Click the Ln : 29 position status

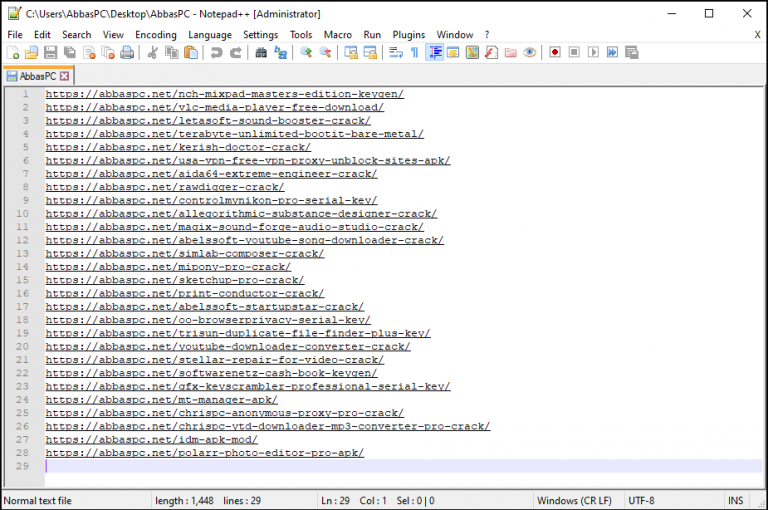pyautogui.click(x=336, y=501)
